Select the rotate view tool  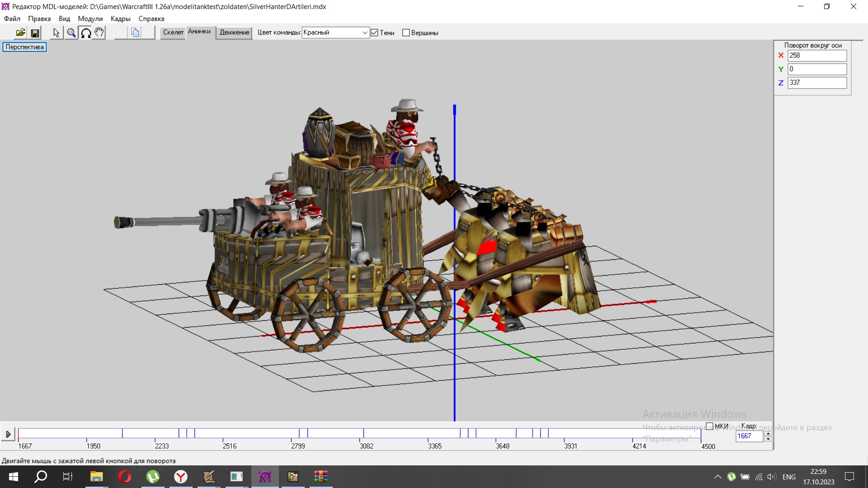85,33
